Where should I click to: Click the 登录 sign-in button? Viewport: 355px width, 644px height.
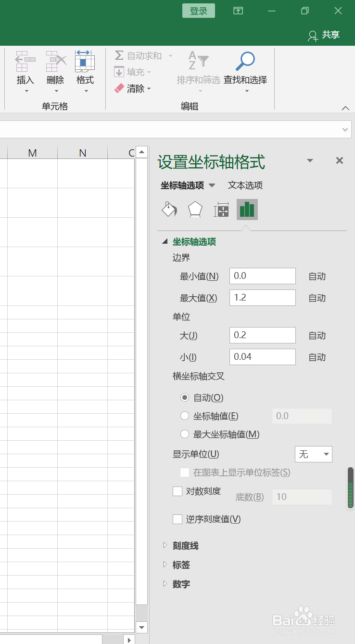pyautogui.click(x=199, y=11)
